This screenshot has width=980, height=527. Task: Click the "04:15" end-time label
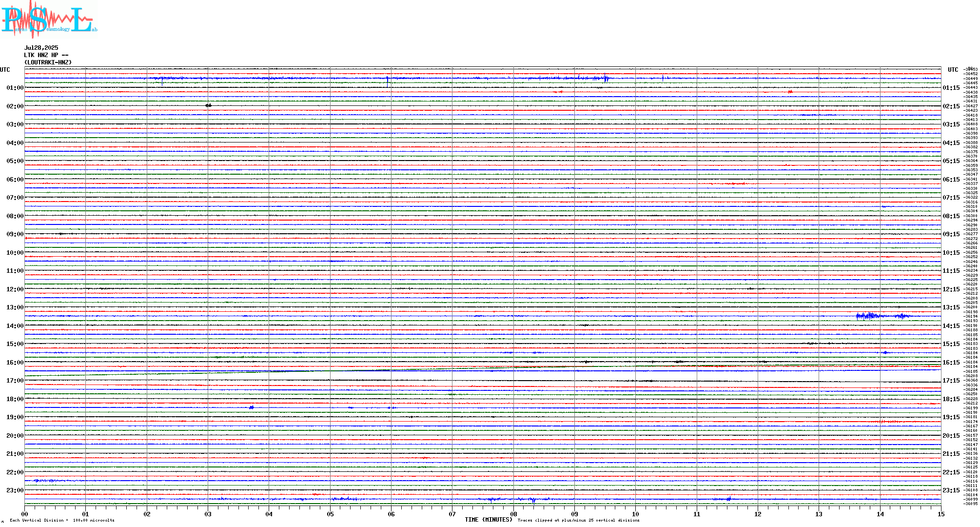[951, 143]
